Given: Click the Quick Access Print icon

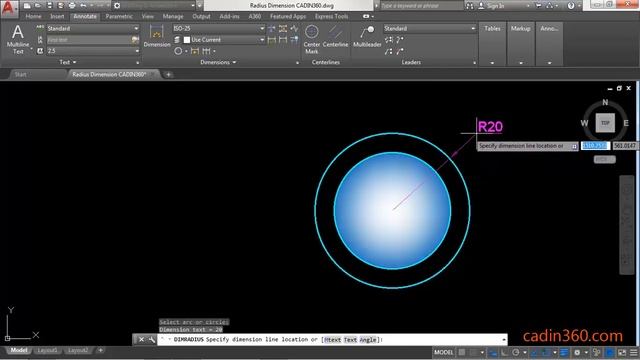Looking at the screenshot, I should click(72, 6).
